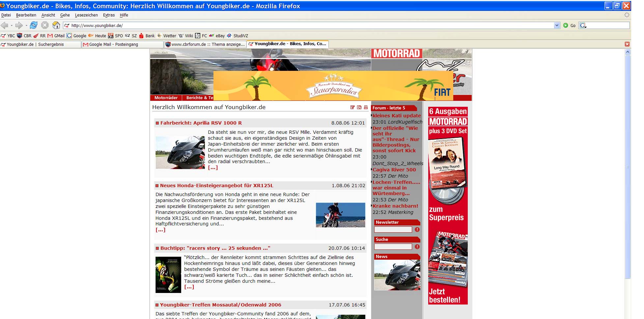Go back with the Back arrow

point(5,25)
